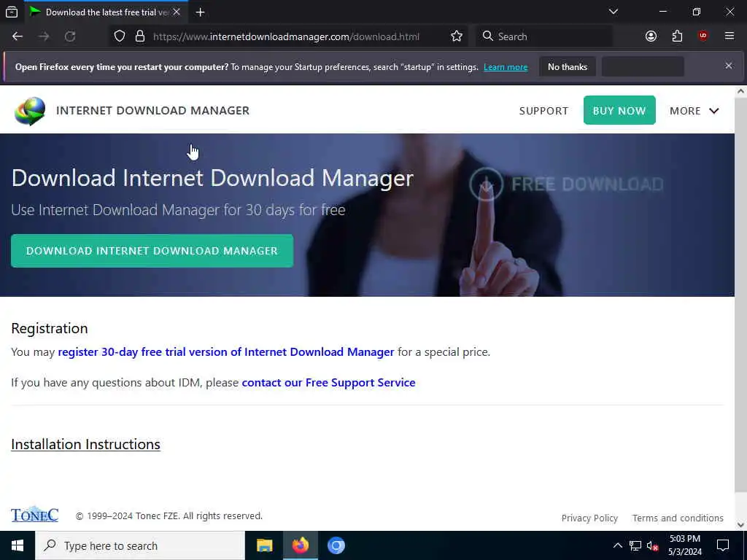
Task: Click the Type here to search box
Action: point(140,545)
